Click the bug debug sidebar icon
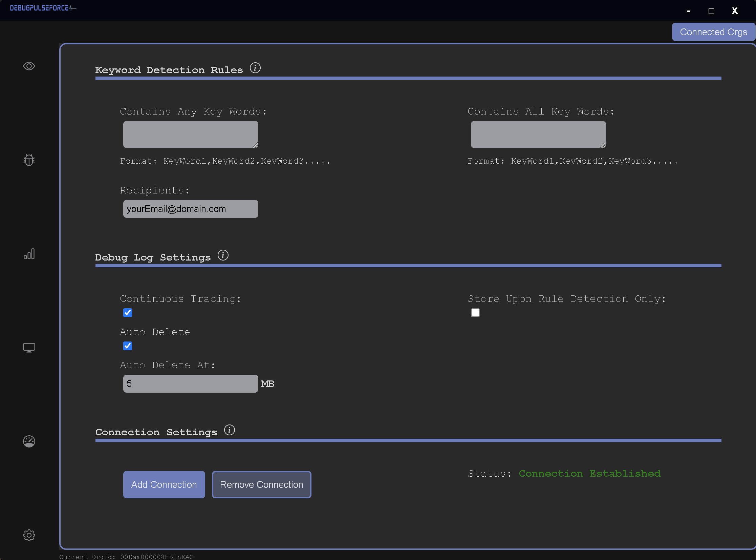Viewport: 756px width, 560px height. [29, 160]
